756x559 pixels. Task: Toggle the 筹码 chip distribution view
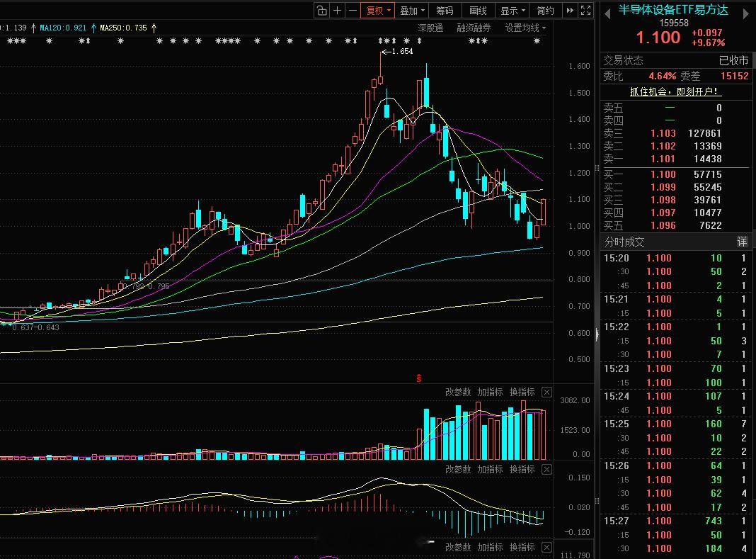(445, 10)
